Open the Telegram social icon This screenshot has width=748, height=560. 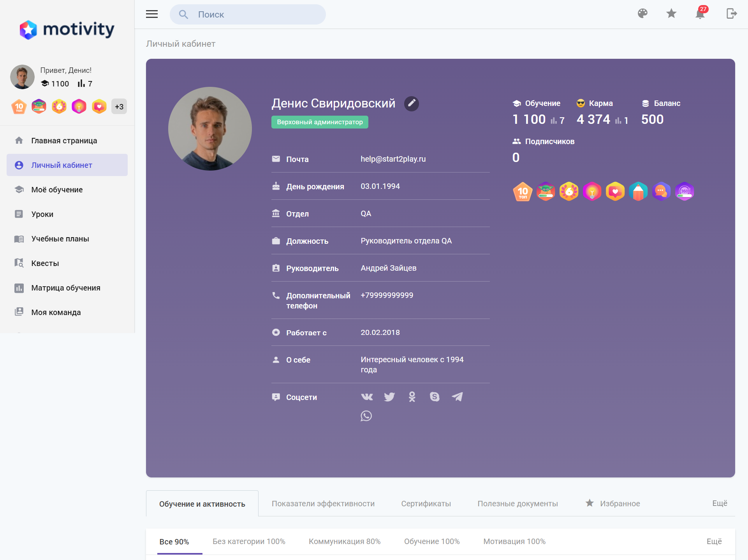point(457,397)
